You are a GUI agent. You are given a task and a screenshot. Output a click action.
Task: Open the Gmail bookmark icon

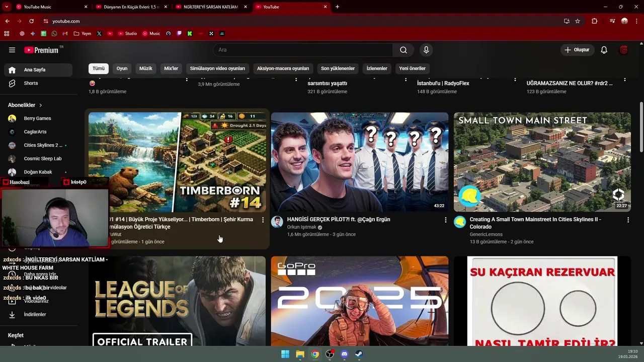coord(65,34)
